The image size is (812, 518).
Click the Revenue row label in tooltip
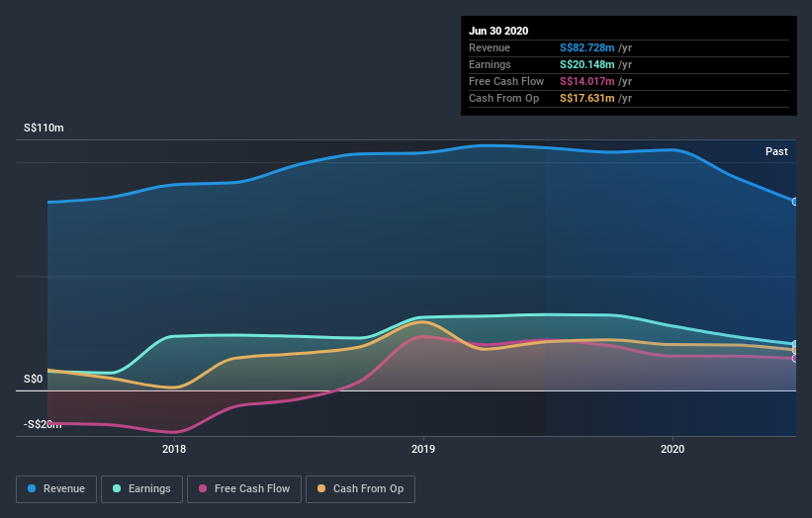point(490,47)
